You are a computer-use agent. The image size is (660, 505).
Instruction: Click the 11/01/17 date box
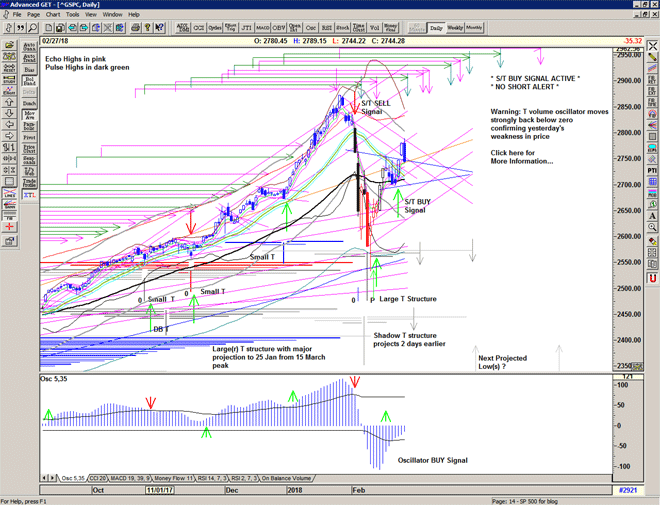click(x=161, y=490)
